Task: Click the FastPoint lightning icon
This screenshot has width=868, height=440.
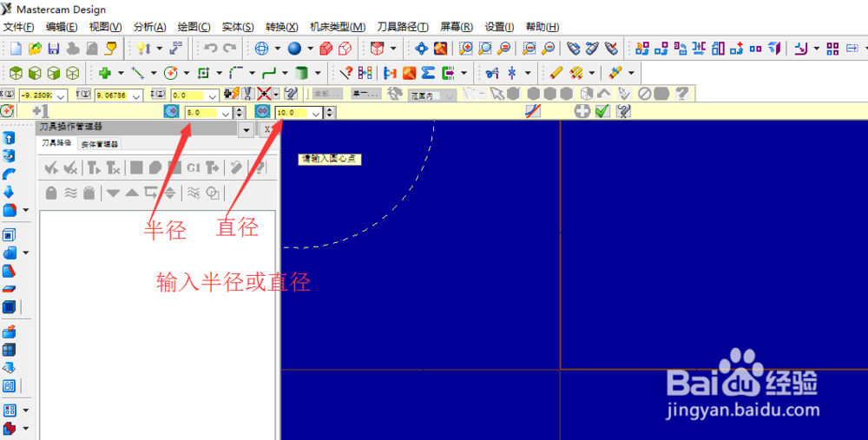Action: 233,94
